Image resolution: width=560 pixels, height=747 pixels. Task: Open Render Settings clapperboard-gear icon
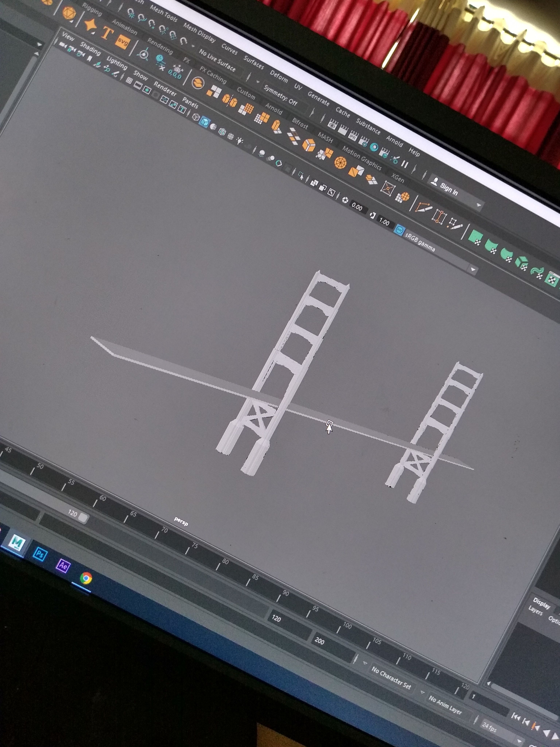(x=364, y=141)
